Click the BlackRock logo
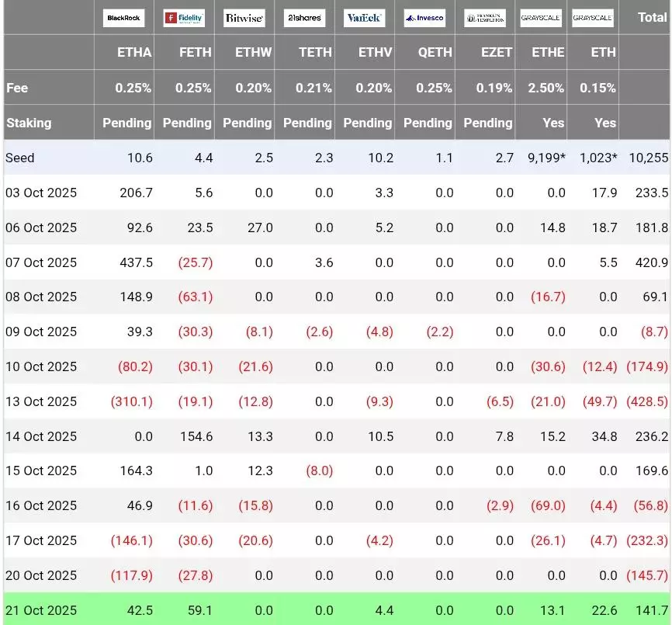 coord(123,18)
